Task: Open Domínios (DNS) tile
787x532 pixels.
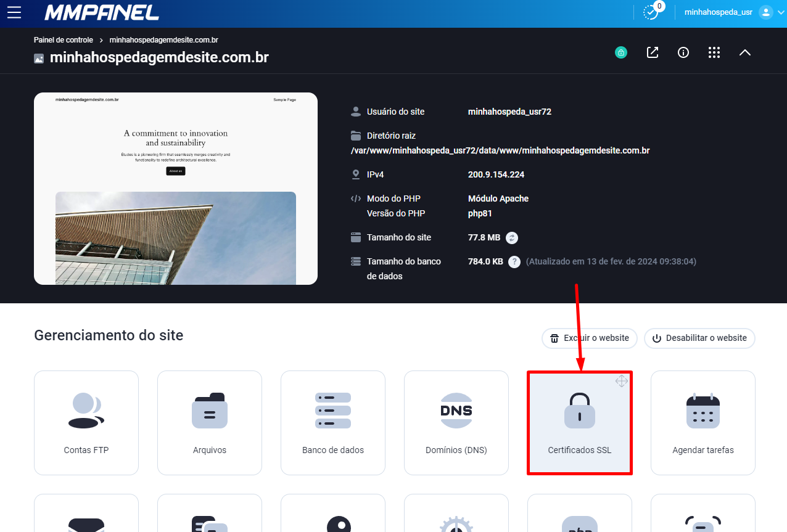Action: pyautogui.click(x=456, y=423)
